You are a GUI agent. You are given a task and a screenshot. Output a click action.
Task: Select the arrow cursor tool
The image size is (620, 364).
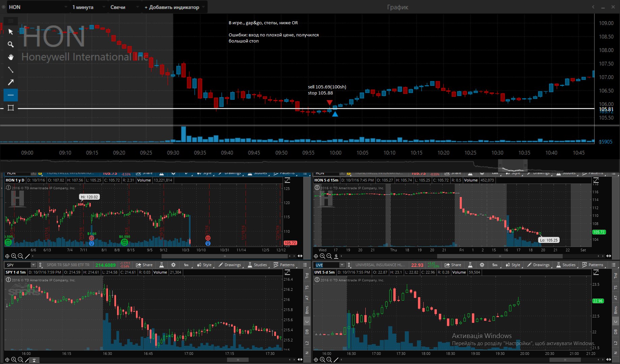(10, 32)
